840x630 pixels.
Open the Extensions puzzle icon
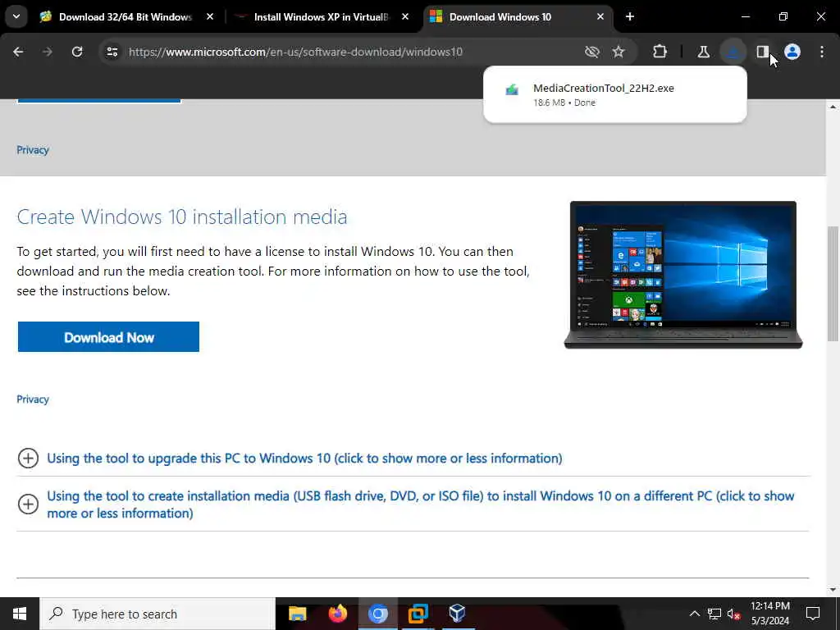click(x=660, y=52)
